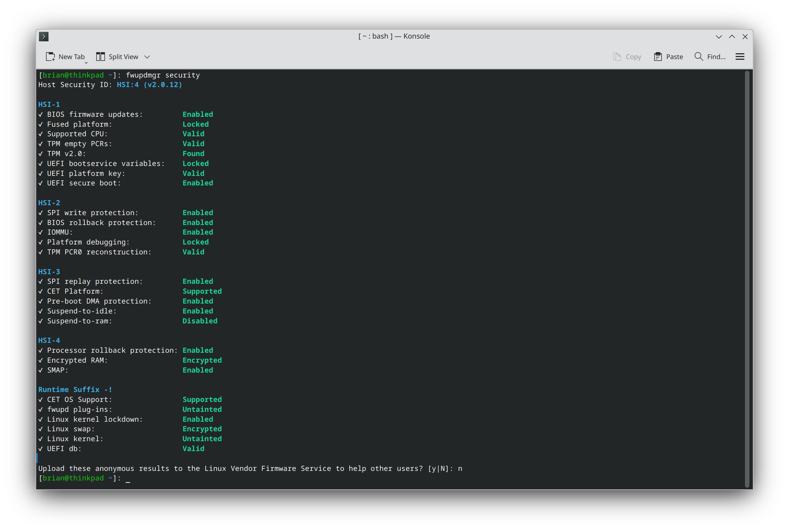Close the Konsole window
This screenshot has height=532, width=789.
point(745,37)
